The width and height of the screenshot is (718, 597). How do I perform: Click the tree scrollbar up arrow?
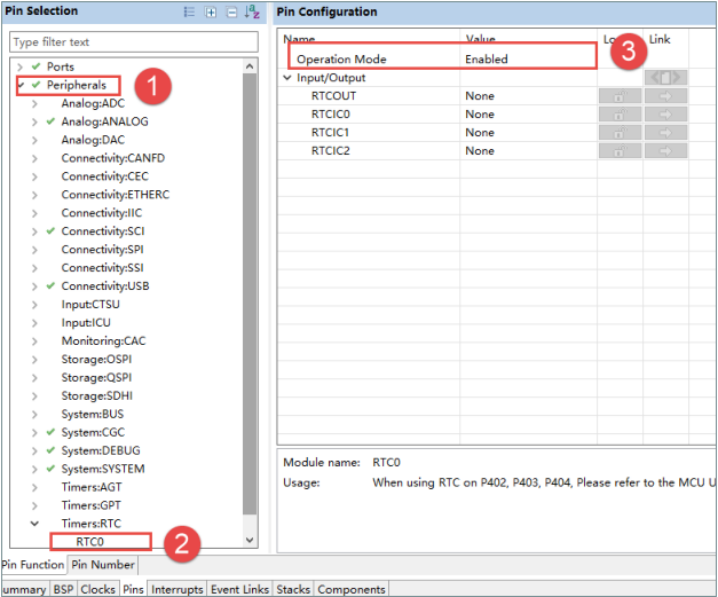point(250,66)
